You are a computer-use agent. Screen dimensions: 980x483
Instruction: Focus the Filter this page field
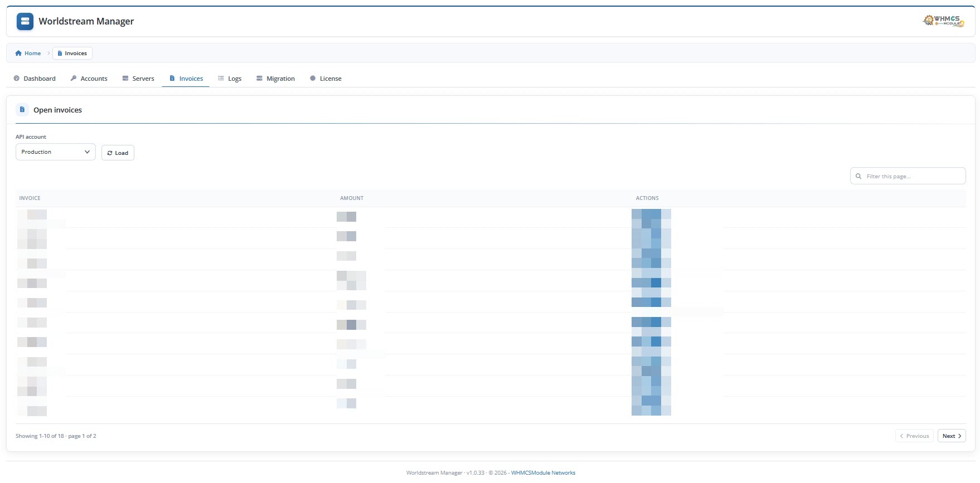(908, 176)
